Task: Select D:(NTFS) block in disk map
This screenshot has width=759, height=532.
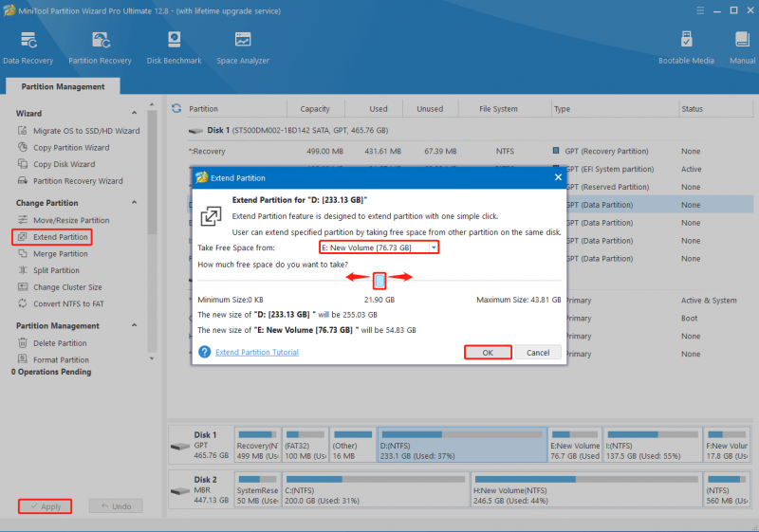Action: pyautogui.click(x=462, y=445)
